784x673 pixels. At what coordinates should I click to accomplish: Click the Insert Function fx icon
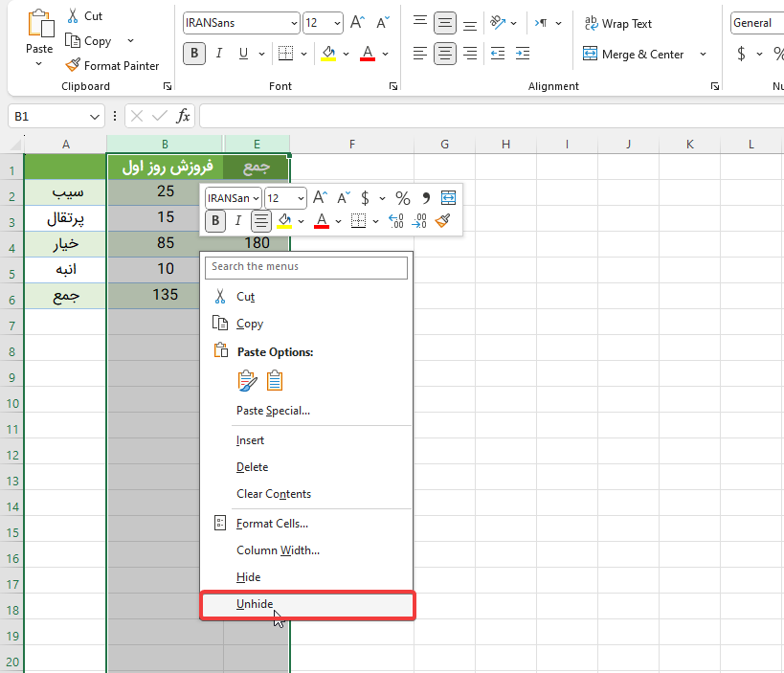point(183,116)
